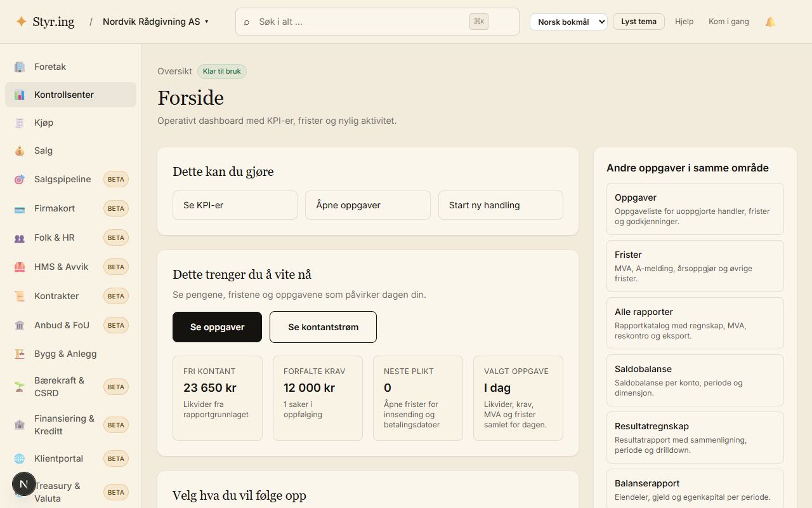Click the Bygg & Anlegg crane icon
812x508 pixels.
tap(20, 354)
